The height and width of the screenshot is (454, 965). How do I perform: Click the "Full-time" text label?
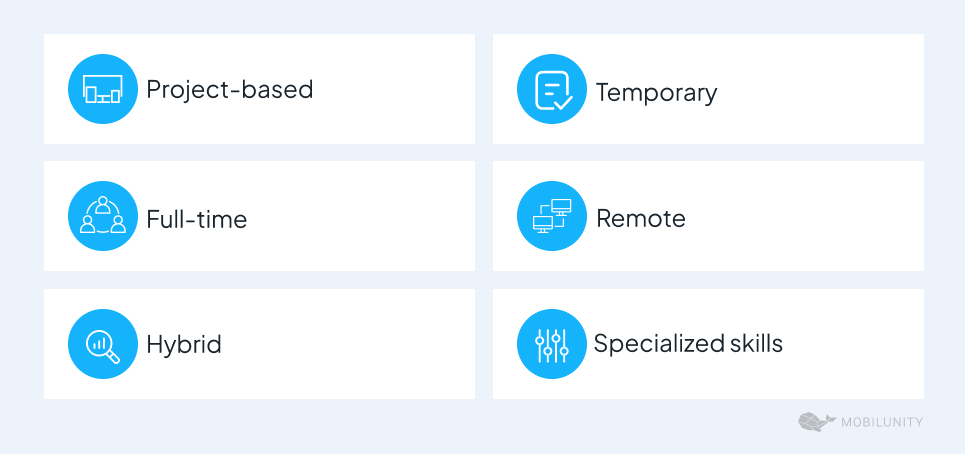click(196, 218)
